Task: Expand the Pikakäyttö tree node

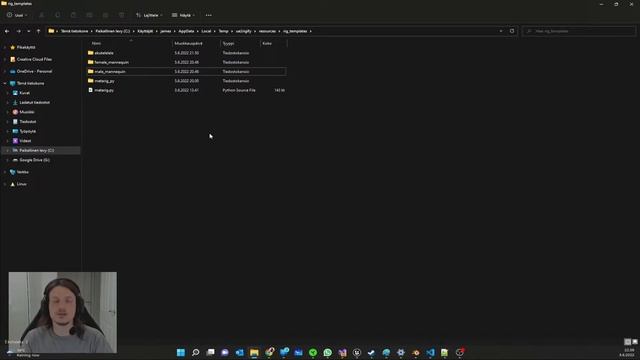Action: point(5,47)
